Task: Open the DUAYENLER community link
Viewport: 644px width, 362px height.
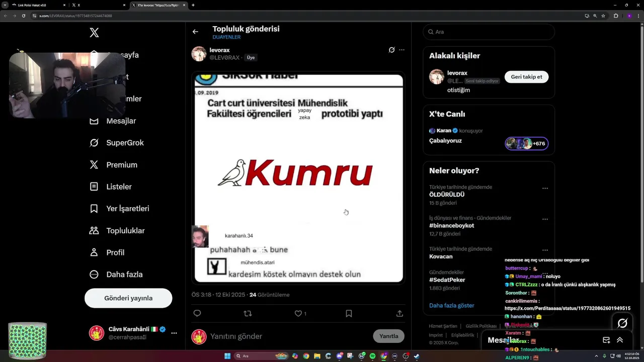Action: (x=226, y=37)
